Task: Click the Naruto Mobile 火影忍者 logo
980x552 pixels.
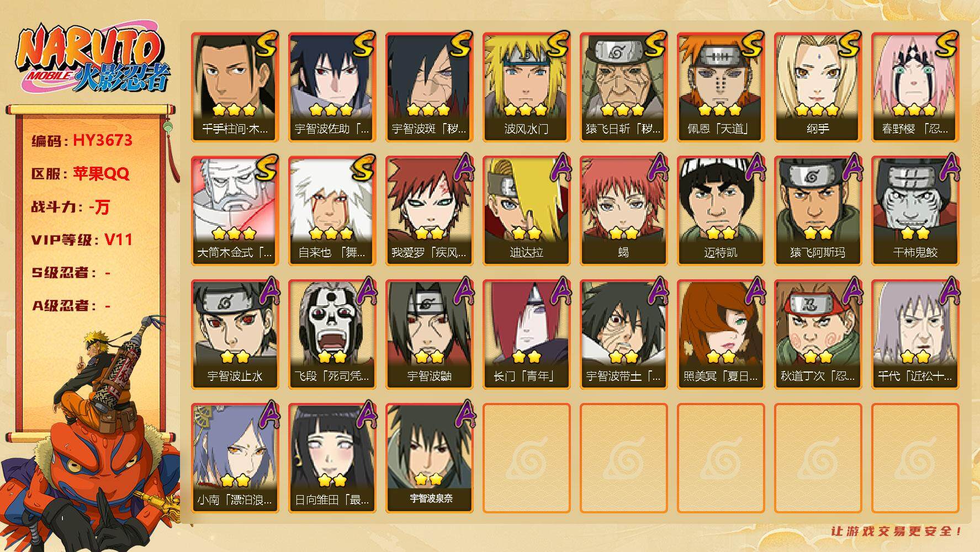Action: 94,59
